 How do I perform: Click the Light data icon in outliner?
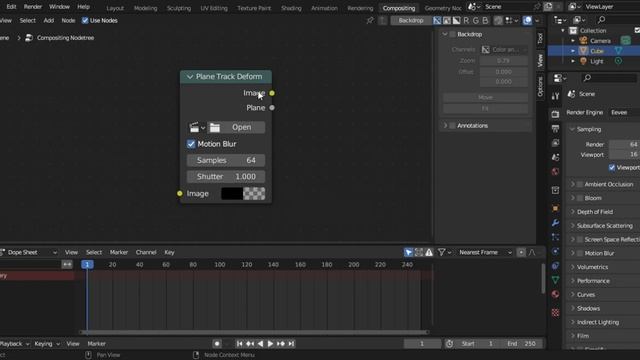click(618, 61)
